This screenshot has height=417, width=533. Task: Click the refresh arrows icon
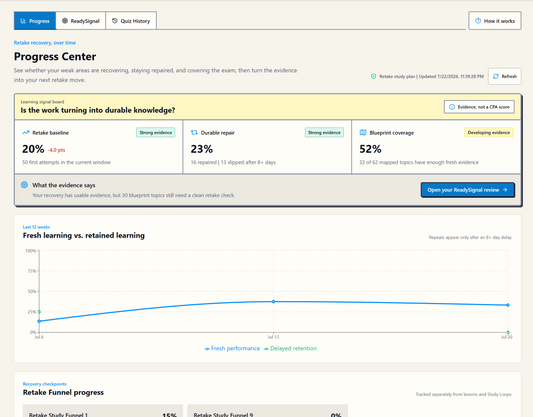point(496,76)
